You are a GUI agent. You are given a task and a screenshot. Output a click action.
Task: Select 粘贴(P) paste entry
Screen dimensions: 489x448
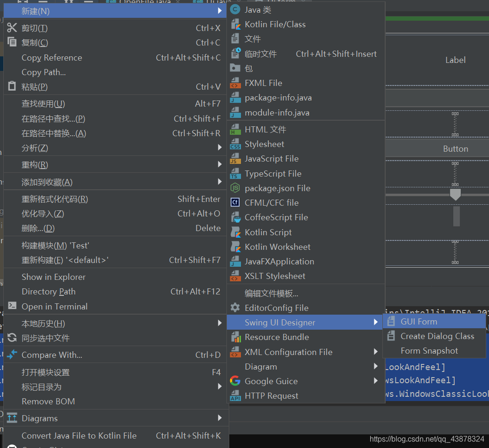(115, 87)
